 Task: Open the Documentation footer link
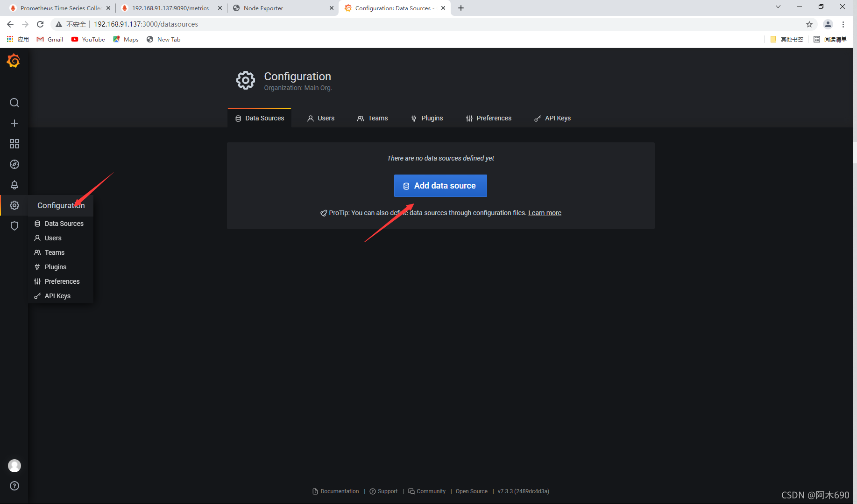click(336, 491)
